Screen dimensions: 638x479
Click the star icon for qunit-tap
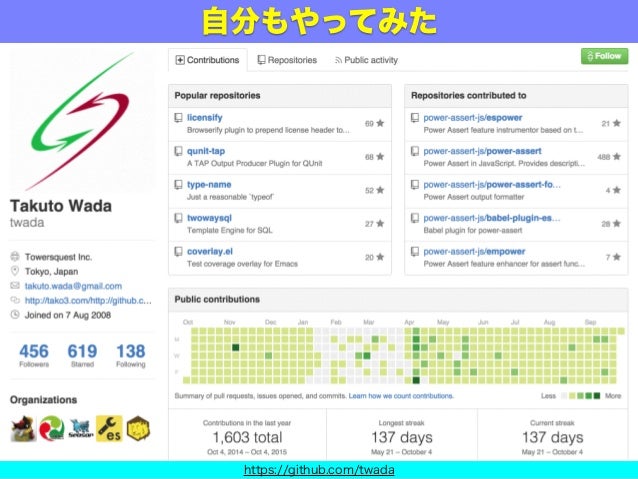(380, 157)
